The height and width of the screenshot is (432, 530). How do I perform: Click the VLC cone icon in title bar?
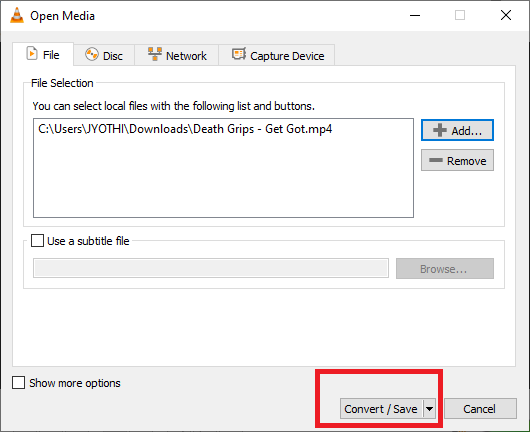click(x=17, y=16)
